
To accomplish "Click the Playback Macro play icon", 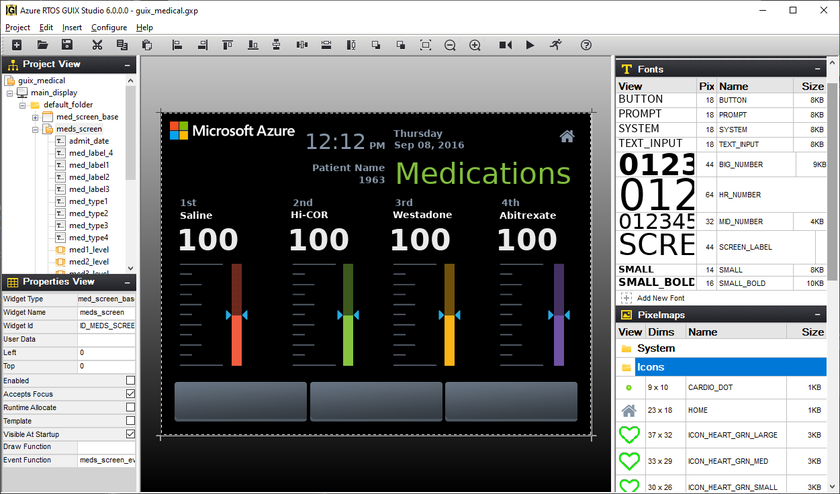I will tap(530, 45).
